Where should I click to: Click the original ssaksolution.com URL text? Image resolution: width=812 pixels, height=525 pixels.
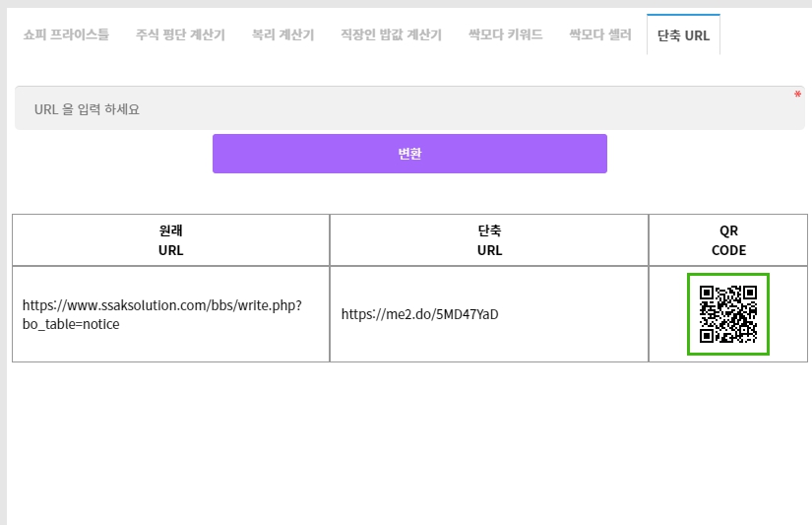click(162, 314)
